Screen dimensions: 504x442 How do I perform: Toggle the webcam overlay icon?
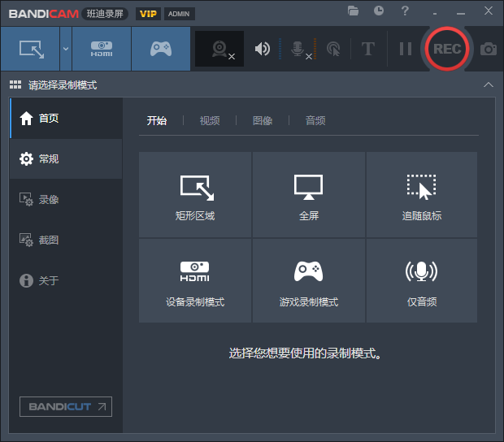[x=219, y=49]
